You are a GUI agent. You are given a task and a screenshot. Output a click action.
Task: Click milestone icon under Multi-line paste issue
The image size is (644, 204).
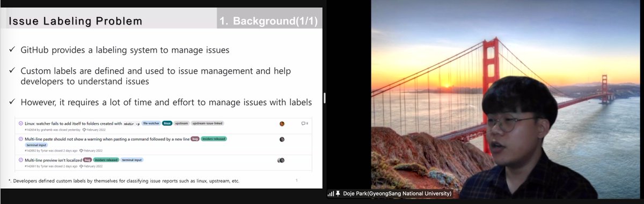[81, 150]
